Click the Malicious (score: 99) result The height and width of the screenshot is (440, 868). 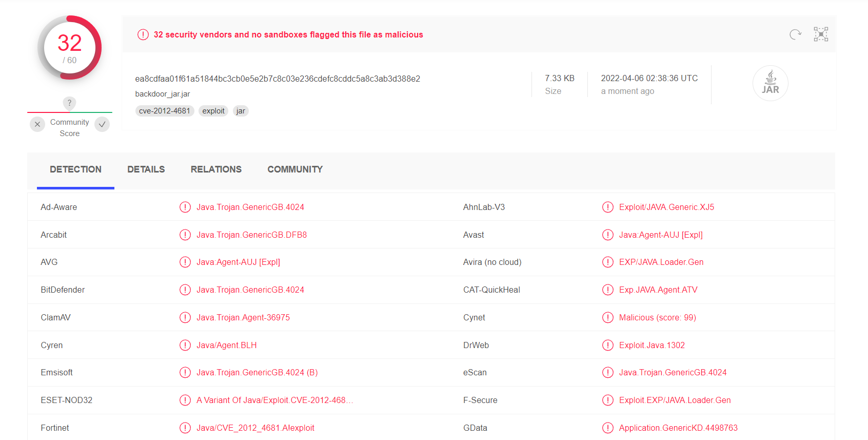pyautogui.click(x=658, y=317)
